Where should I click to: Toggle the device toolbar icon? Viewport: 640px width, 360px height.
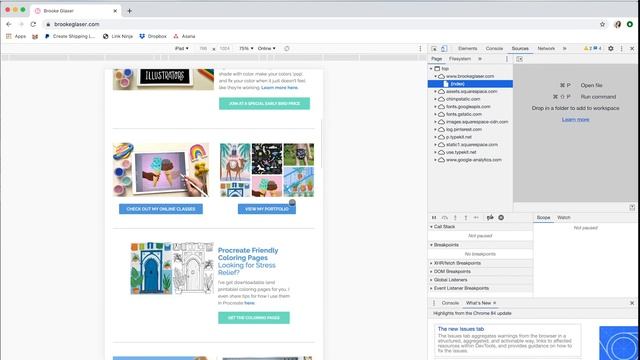click(444, 49)
